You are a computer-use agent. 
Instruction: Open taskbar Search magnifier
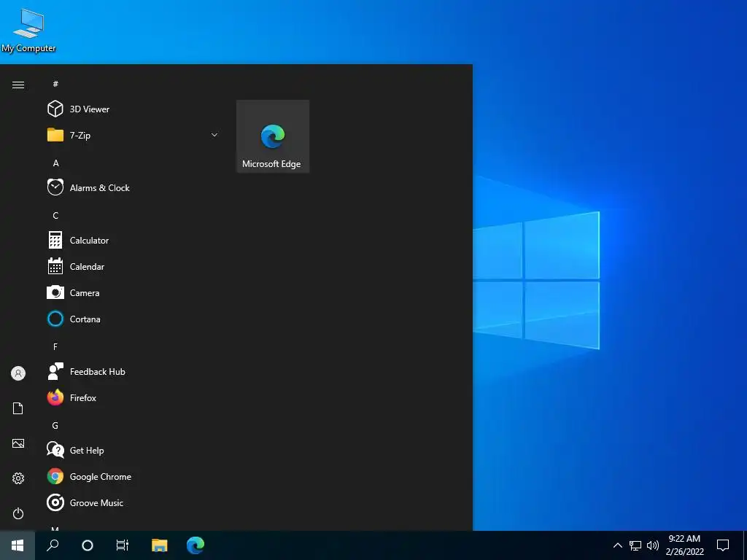(53, 545)
